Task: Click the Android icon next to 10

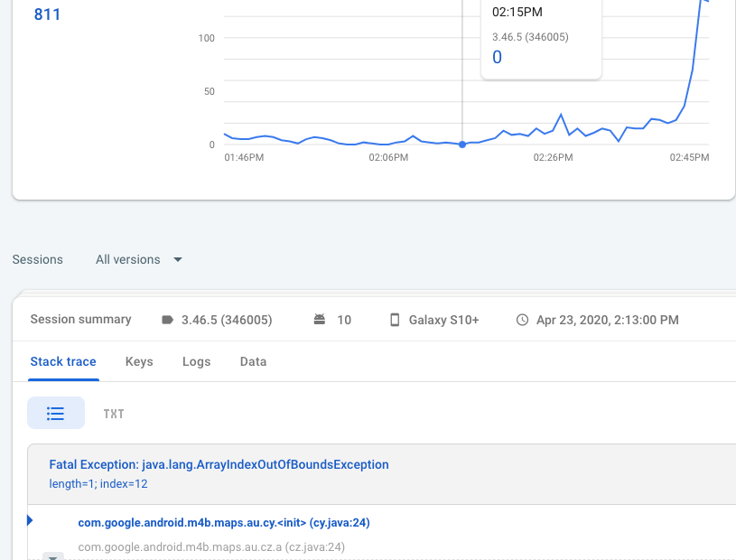Action: (319, 320)
